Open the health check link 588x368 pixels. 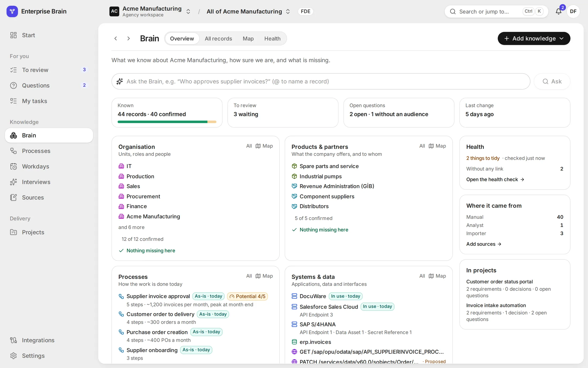[x=495, y=180]
